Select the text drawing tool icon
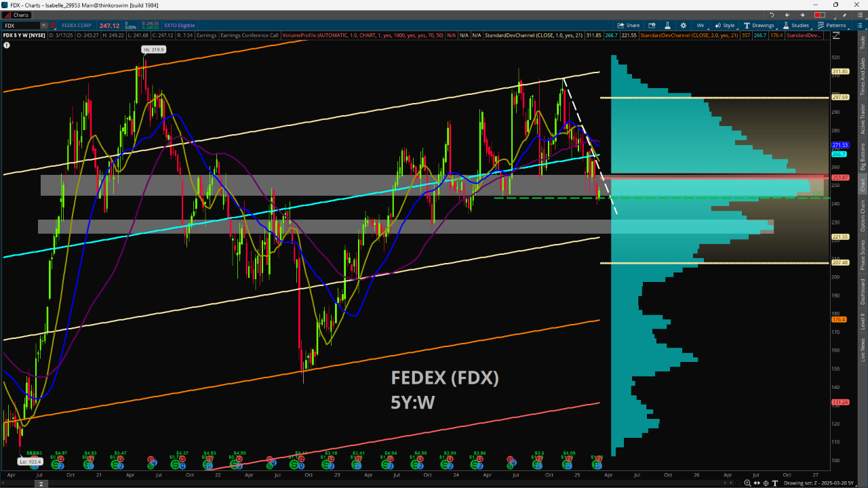Viewport: 868px width, 488px height. [775, 483]
